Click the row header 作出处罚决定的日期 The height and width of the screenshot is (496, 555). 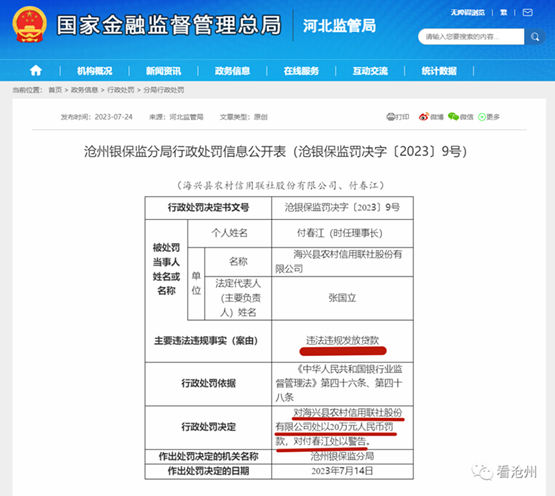(208, 471)
